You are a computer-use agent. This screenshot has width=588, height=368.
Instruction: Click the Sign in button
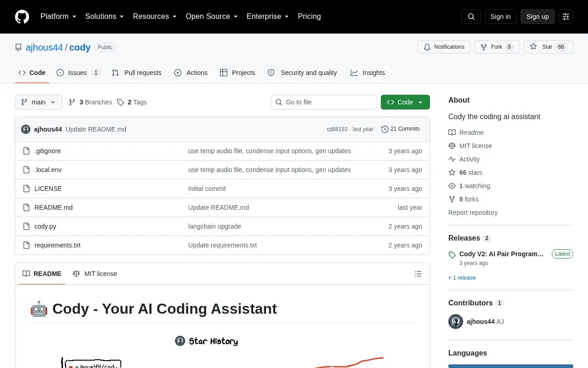pos(500,17)
